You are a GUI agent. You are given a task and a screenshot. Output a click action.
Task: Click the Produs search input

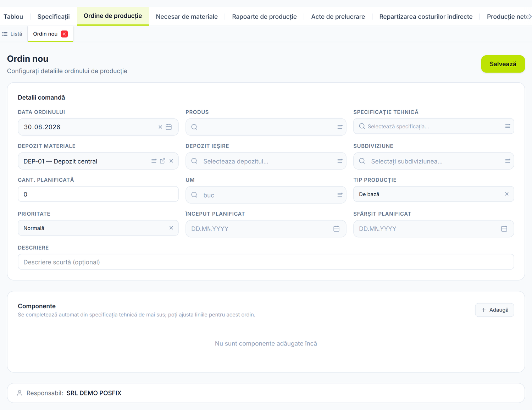coord(266,127)
